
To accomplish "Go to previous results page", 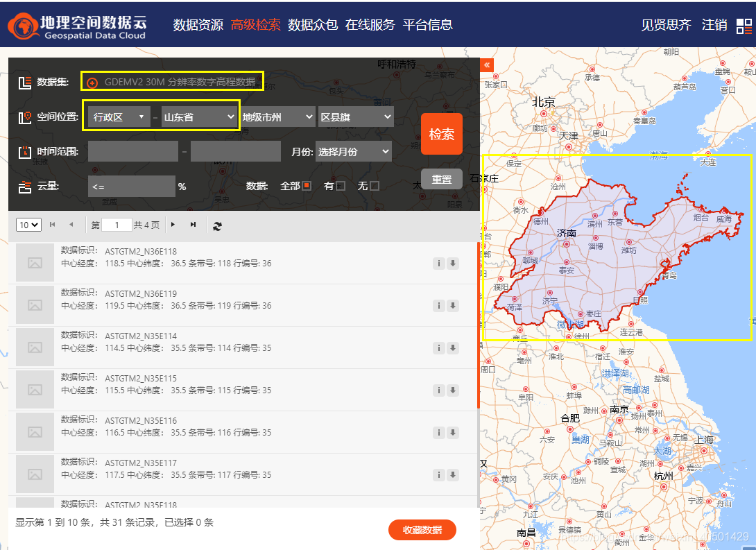I will 71,225.
